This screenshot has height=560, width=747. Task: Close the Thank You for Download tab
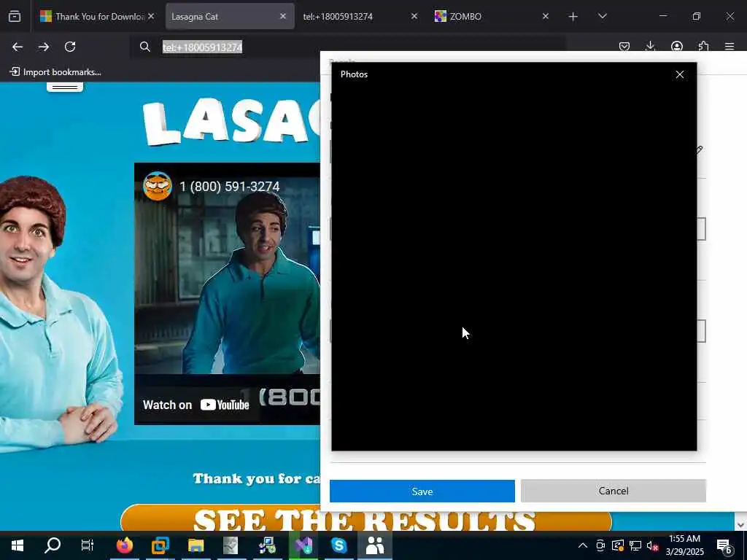pos(151,16)
